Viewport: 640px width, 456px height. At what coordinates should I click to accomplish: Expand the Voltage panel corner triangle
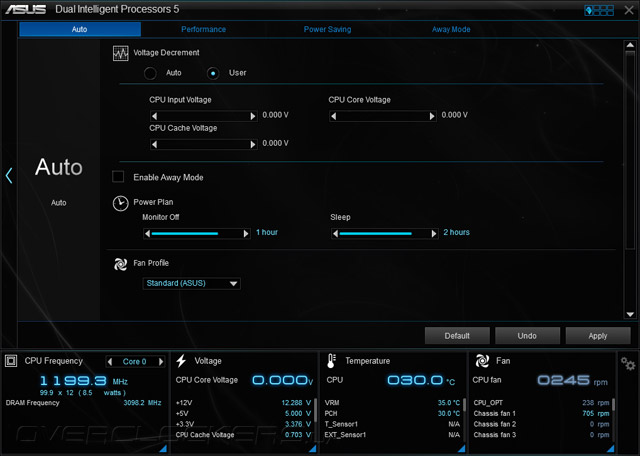[x=312, y=449]
